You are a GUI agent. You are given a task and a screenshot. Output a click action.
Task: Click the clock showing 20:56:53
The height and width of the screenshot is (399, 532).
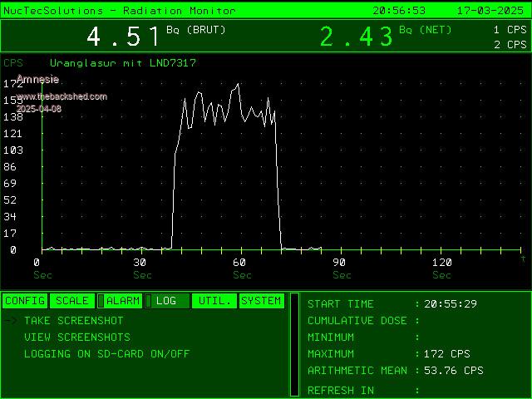coord(399,11)
